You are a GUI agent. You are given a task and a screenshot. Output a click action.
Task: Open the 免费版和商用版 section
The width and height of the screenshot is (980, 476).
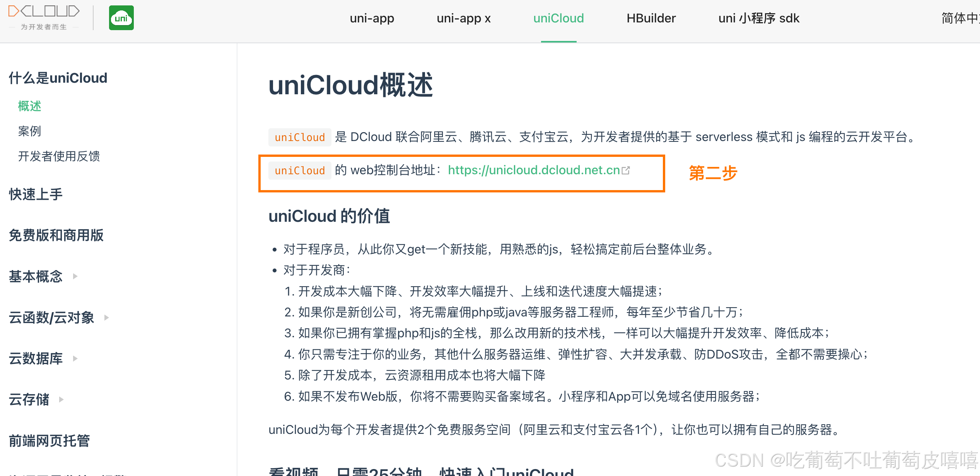[x=56, y=236]
